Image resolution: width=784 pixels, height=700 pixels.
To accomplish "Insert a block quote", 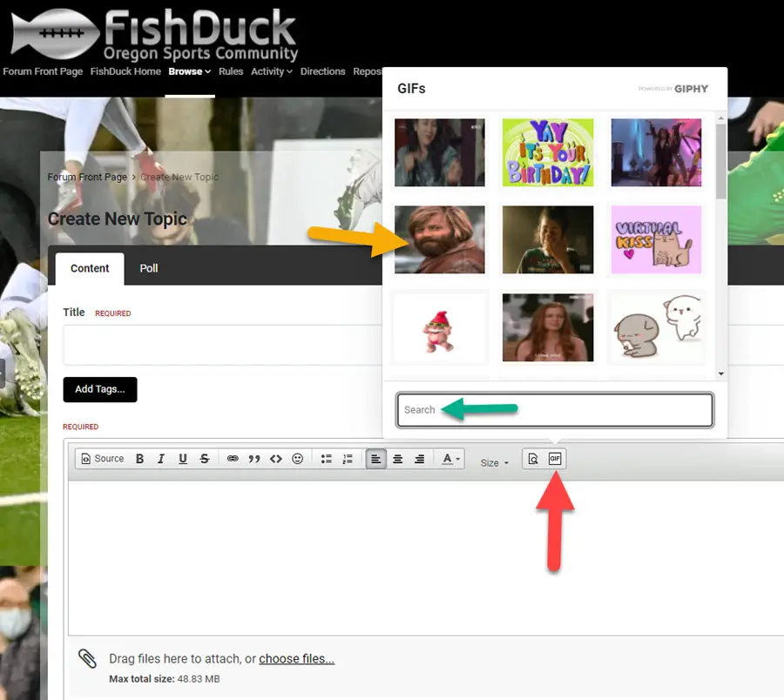I will (254, 459).
